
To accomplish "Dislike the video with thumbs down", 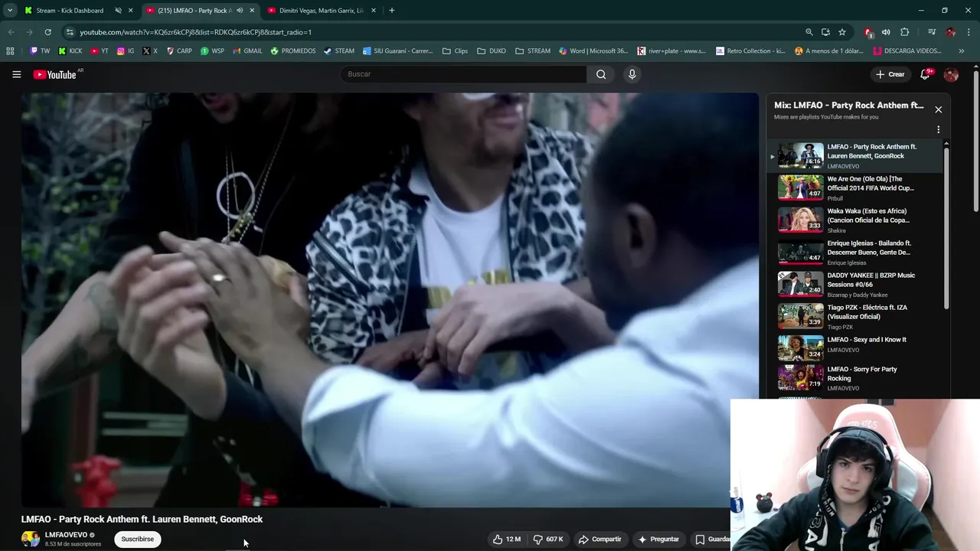I will tap(548, 539).
